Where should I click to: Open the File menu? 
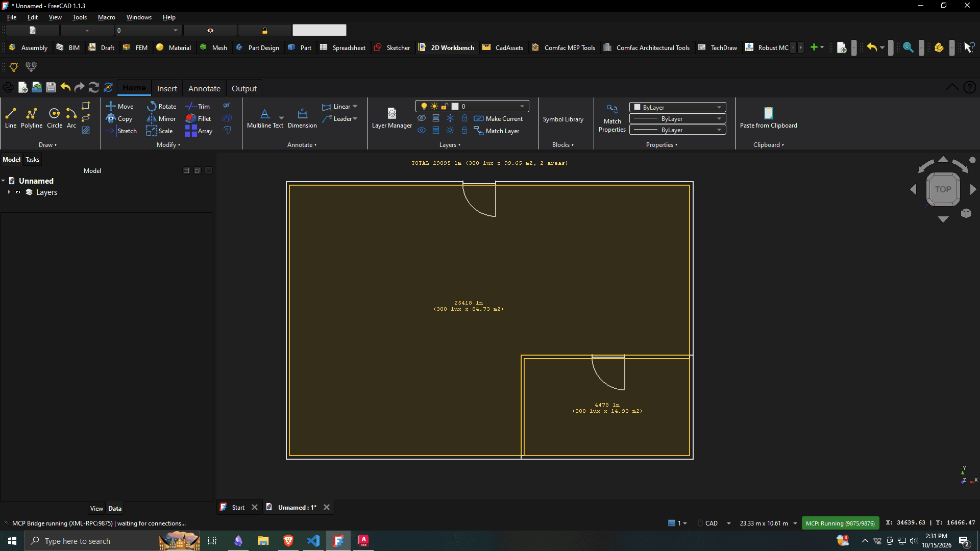(x=12, y=17)
